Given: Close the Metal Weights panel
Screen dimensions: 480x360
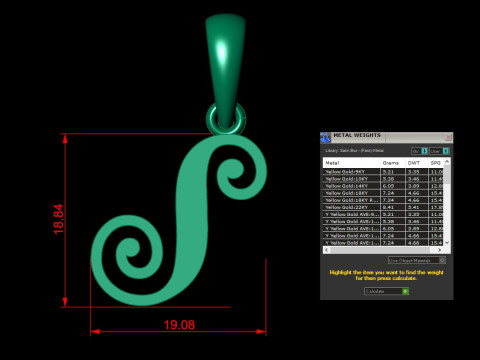Looking at the screenshot, I should coord(448,137).
